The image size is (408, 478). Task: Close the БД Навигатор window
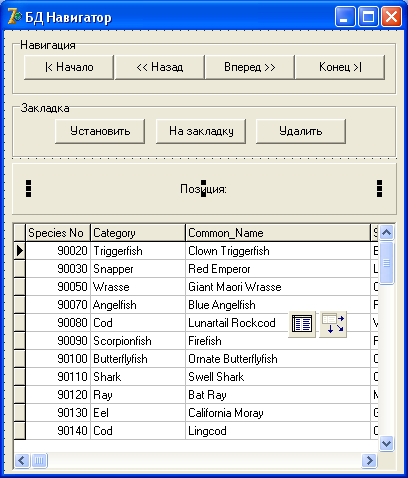click(x=391, y=17)
